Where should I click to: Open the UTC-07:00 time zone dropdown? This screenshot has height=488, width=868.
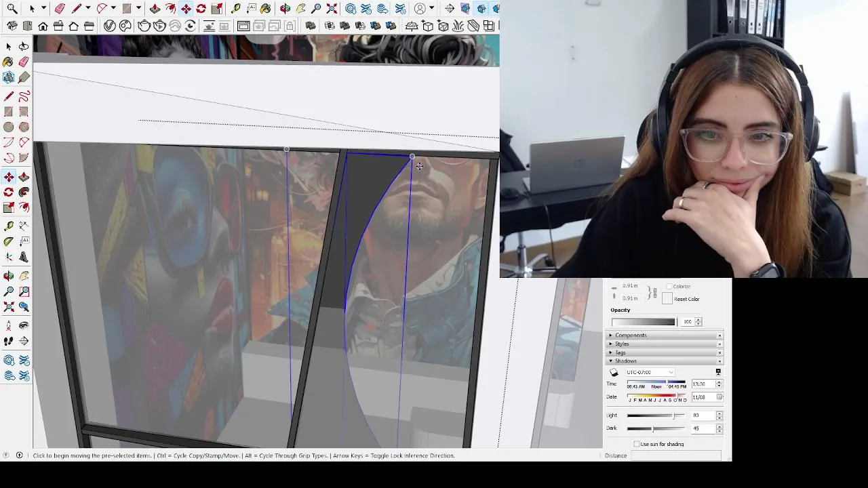coord(650,372)
